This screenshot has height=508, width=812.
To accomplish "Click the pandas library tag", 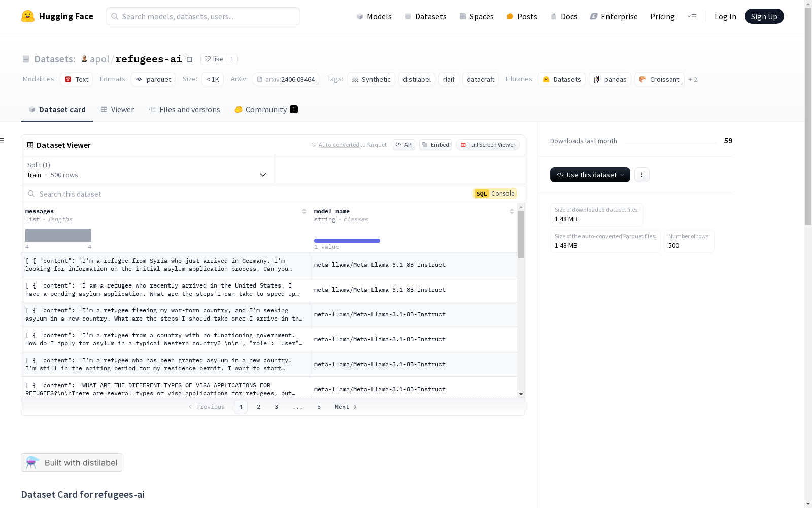I will (610, 79).
